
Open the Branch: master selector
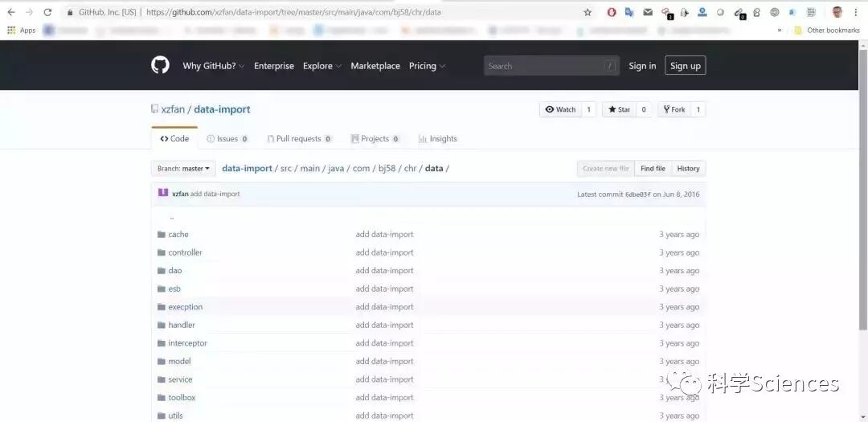pos(183,168)
